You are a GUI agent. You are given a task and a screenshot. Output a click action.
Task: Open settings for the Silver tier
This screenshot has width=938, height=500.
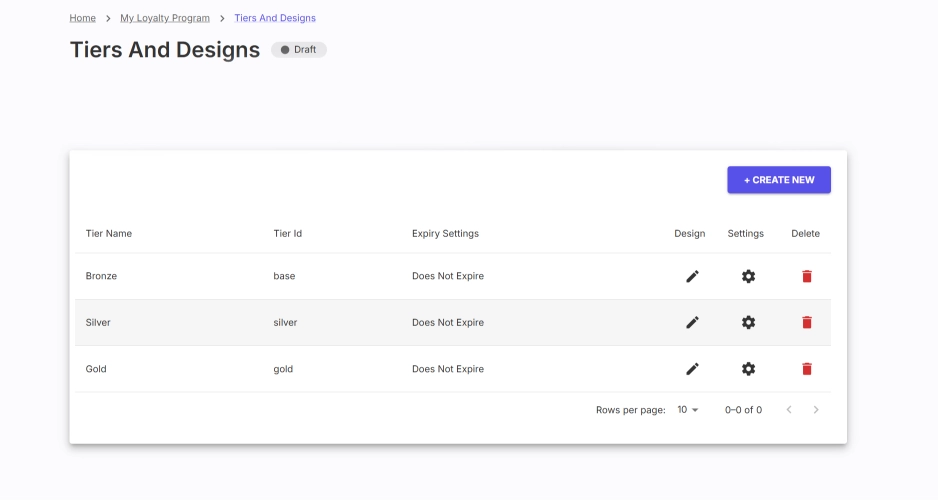(748, 322)
